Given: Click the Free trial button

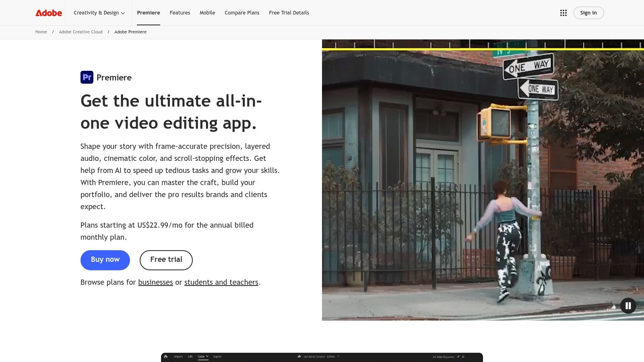Looking at the screenshot, I should point(166,260).
